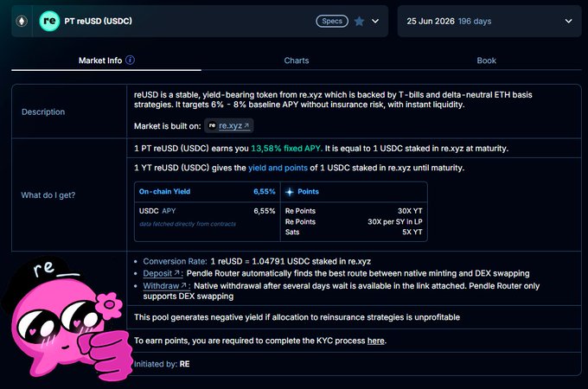Image resolution: width=588 pixels, height=389 pixels.
Task: Click the Description row label
Action: [43, 112]
